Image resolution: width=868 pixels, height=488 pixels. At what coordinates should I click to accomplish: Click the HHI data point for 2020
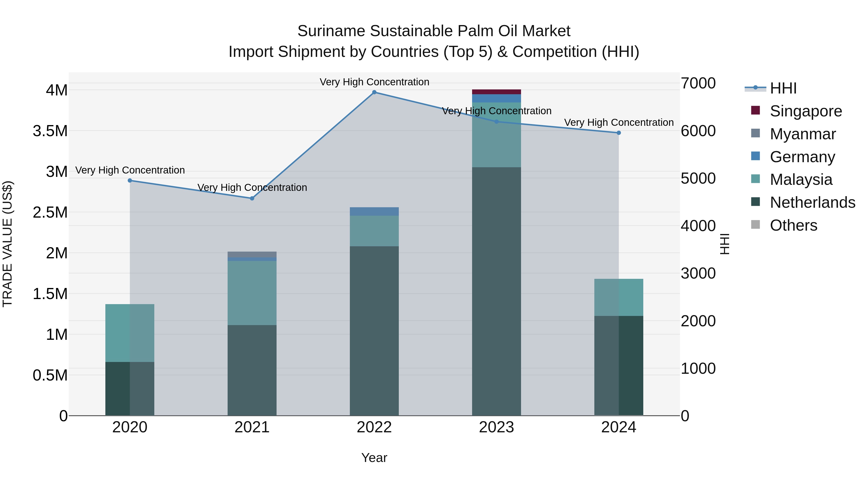pyautogui.click(x=130, y=180)
